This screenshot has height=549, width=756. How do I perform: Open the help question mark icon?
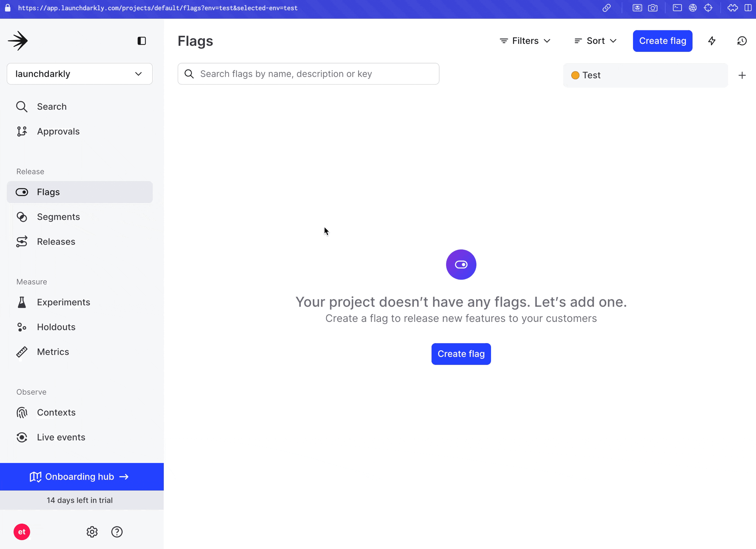(117, 532)
